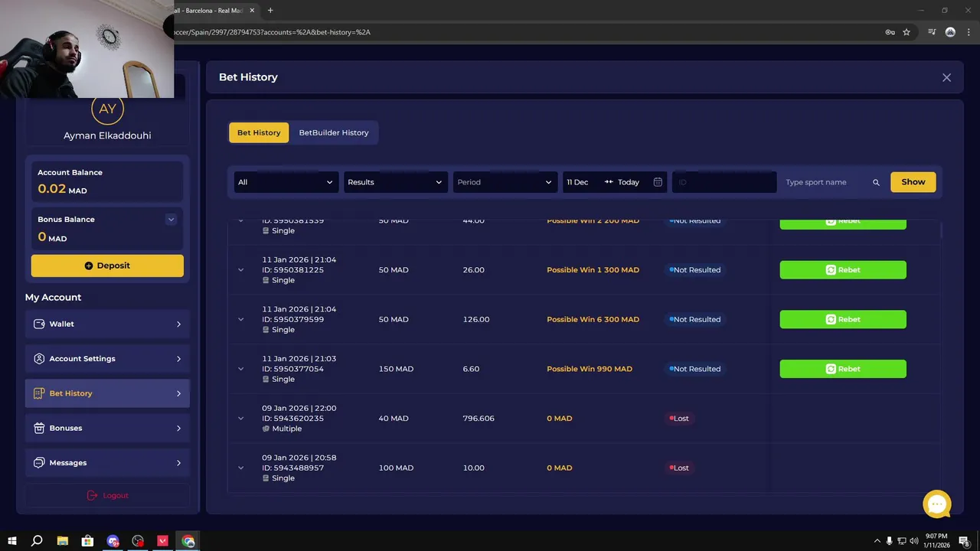Close the Bet History panel

coord(946,77)
